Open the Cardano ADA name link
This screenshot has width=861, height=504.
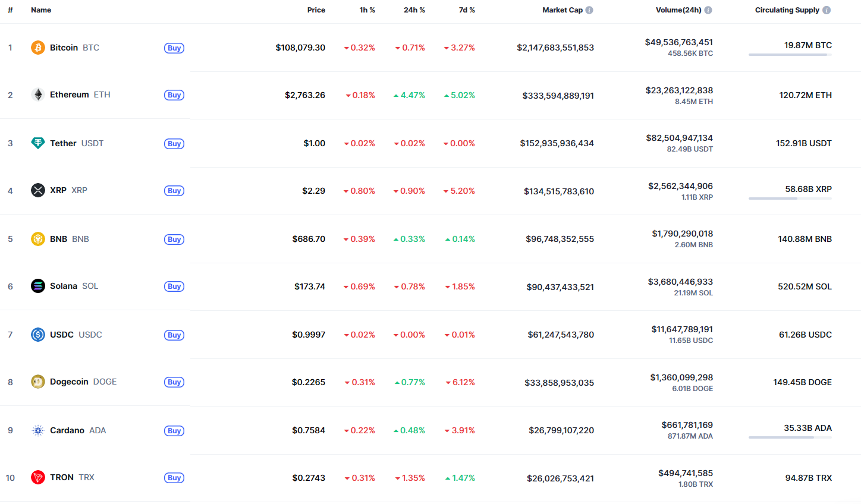tap(78, 430)
